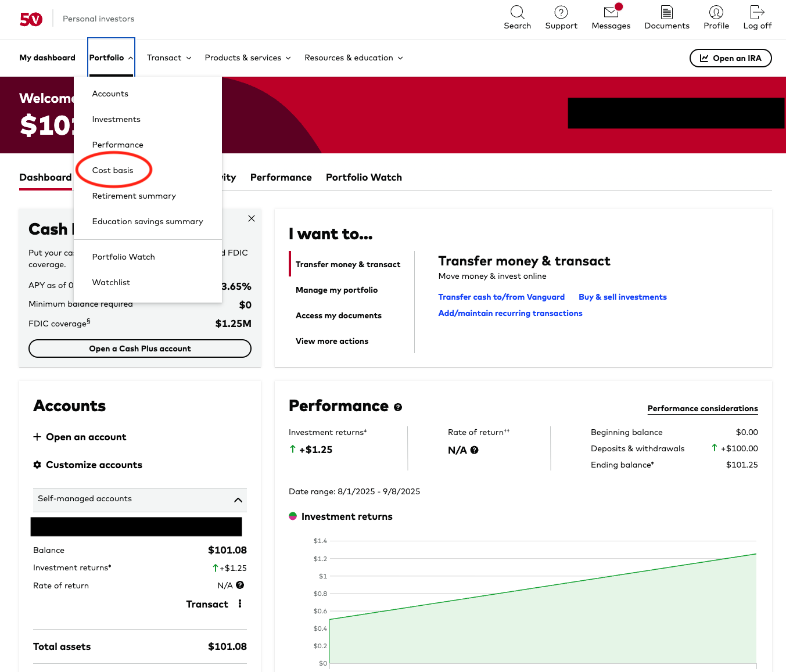Select Accounts in Portfolio menu
This screenshot has width=786, height=672.
click(110, 94)
